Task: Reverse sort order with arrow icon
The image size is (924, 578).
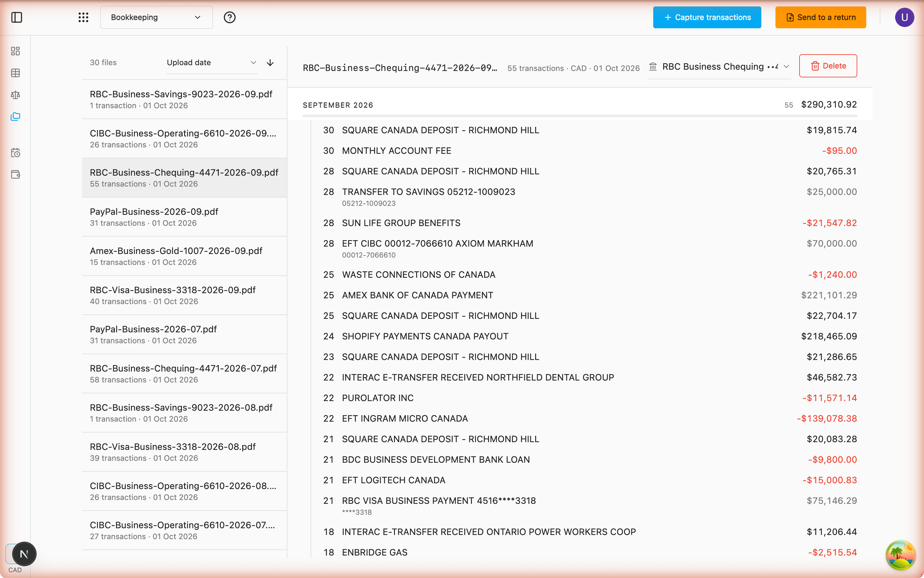Action: [270, 63]
